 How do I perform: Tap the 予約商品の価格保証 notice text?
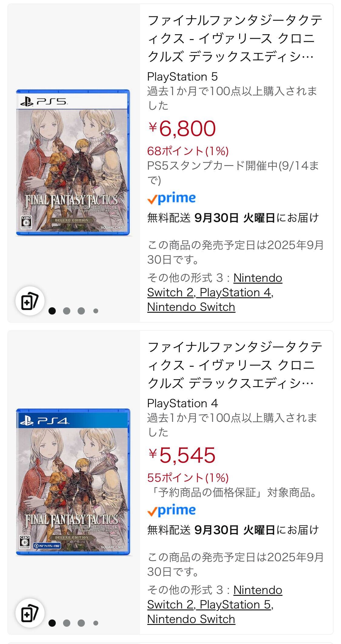click(233, 493)
